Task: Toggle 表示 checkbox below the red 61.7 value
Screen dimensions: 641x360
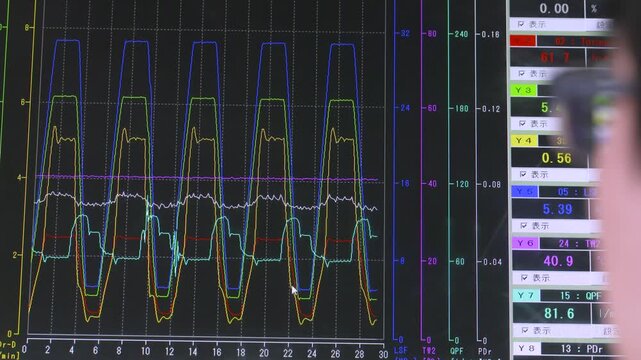Action: [521, 74]
